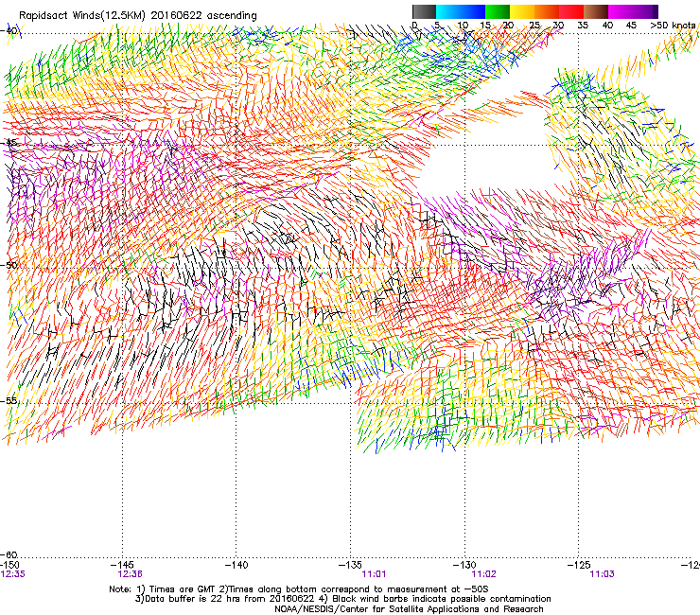Click the '-40' latitude axis label
The width and height of the screenshot is (700, 615).
click(x=9, y=30)
